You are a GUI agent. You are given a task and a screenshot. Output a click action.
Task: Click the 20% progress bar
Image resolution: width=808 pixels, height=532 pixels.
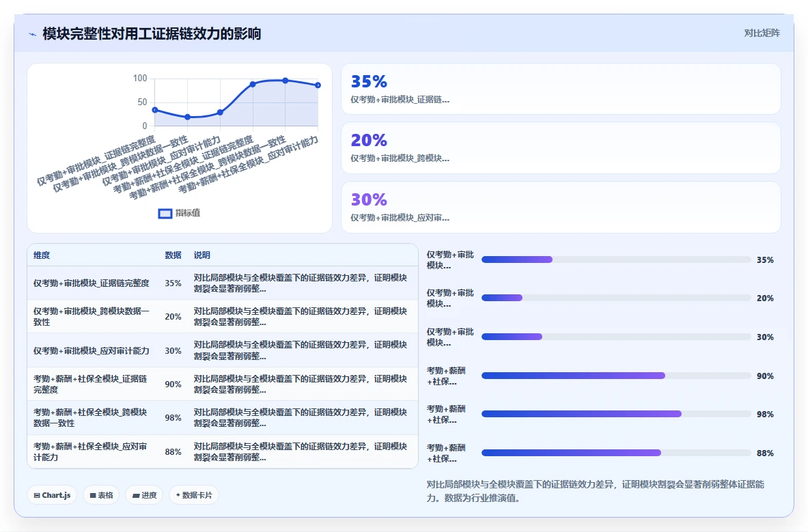(616, 298)
